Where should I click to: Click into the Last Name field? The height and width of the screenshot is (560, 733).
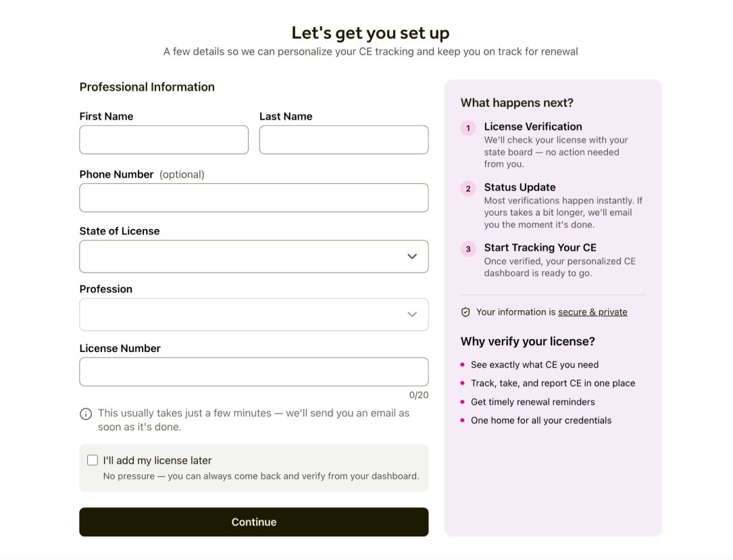343,140
